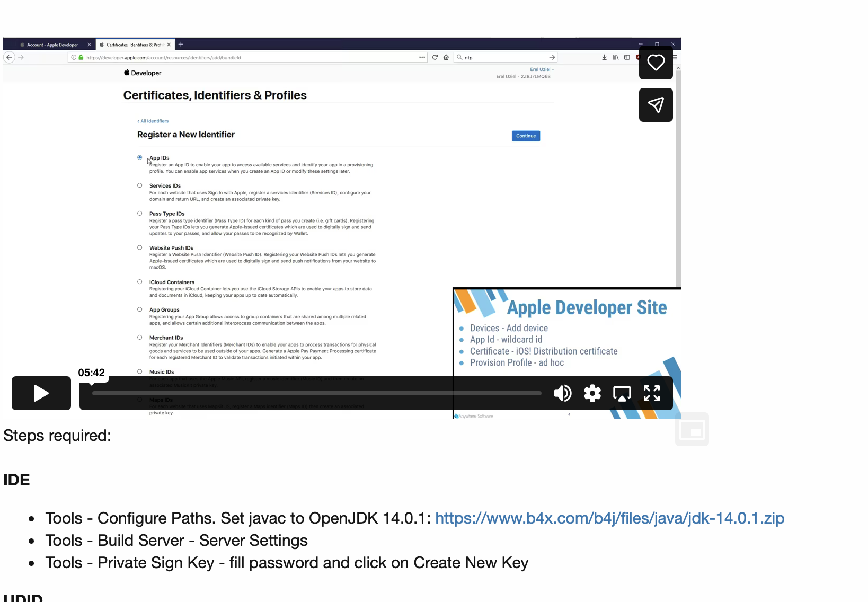This screenshot has height=602, width=868.
Task: Open the browser library icon
Action: click(x=616, y=57)
